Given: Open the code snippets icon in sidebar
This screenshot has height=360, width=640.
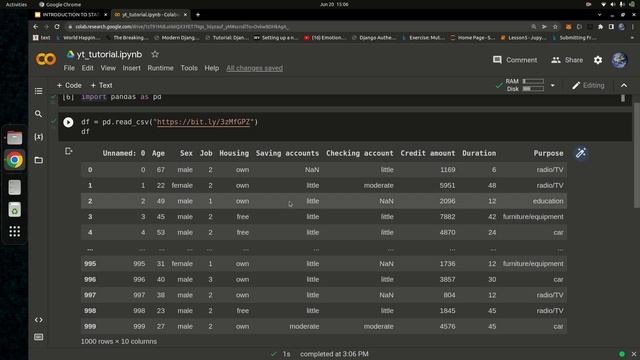Looking at the screenshot, I should (38, 320).
